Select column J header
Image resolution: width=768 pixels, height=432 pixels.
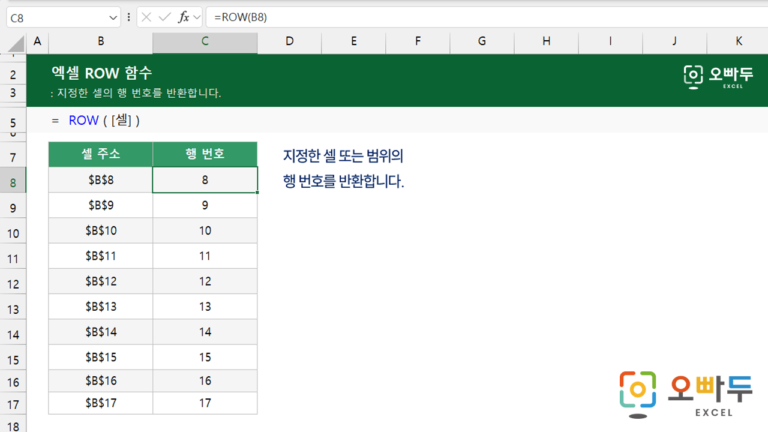tap(674, 42)
